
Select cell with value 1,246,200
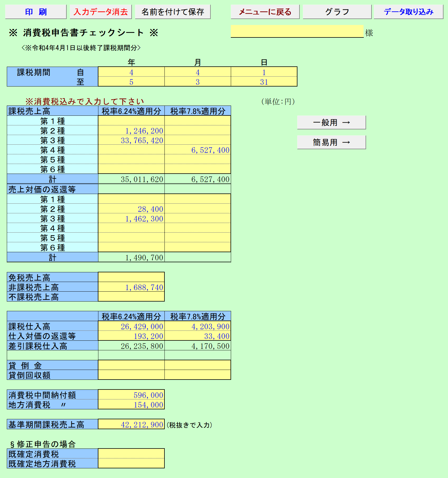point(131,130)
